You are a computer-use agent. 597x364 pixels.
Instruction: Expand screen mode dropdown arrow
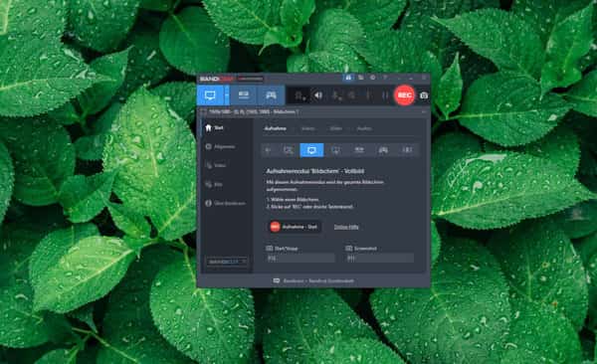(x=227, y=95)
